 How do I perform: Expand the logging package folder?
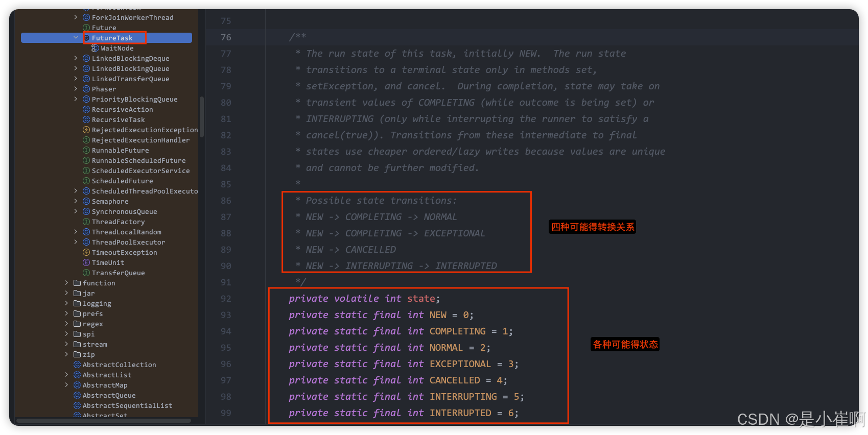(x=66, y=303)
